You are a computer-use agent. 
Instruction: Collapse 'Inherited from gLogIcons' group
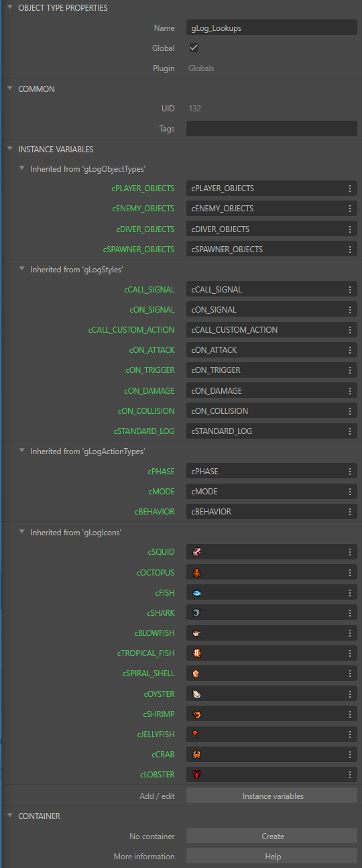(21, 533)
